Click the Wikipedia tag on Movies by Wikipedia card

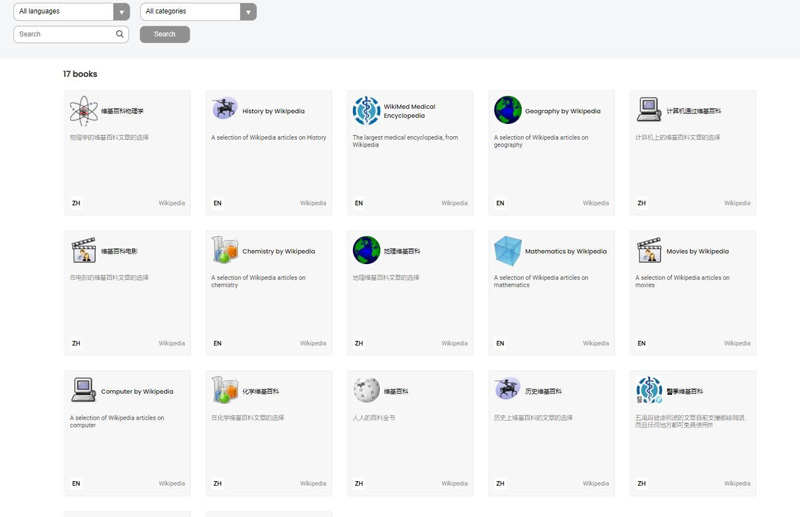coord(737,343)
